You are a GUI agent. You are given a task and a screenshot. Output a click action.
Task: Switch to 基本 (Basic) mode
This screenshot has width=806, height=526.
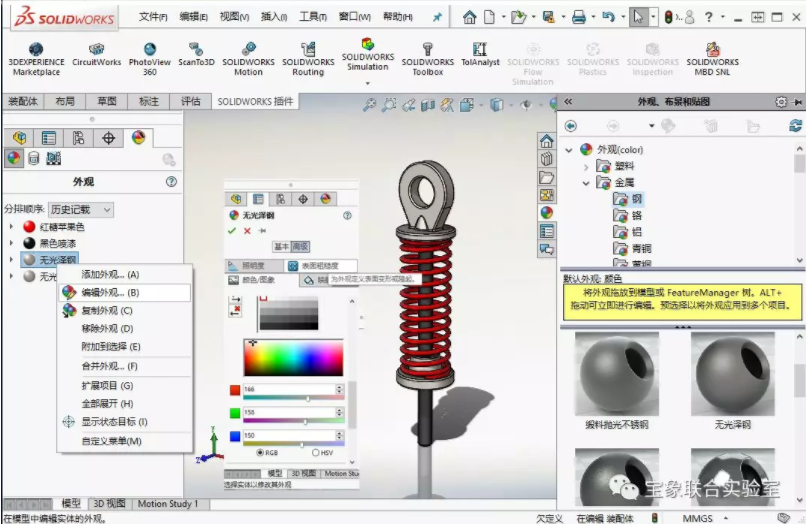coord(281,246)
